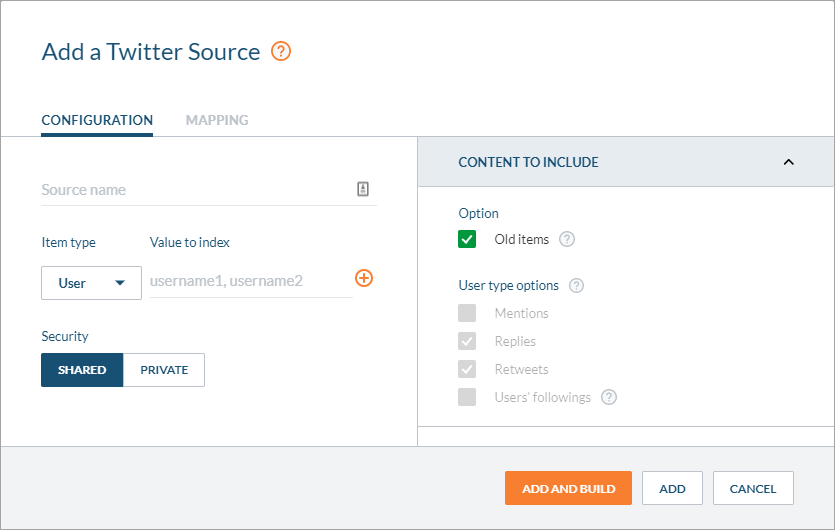Click the Value to index label
The height and width of the screenshot is (530, 835).
(190, 242)
